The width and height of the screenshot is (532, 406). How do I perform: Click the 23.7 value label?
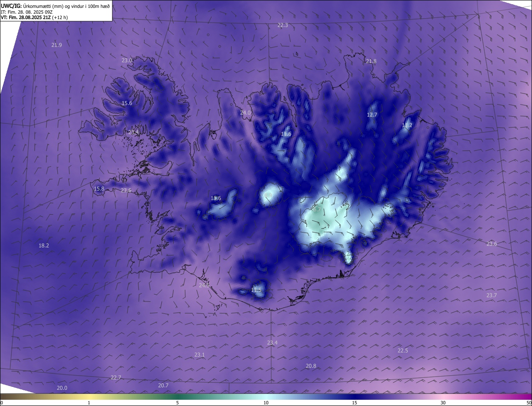[x=492, y=296]
